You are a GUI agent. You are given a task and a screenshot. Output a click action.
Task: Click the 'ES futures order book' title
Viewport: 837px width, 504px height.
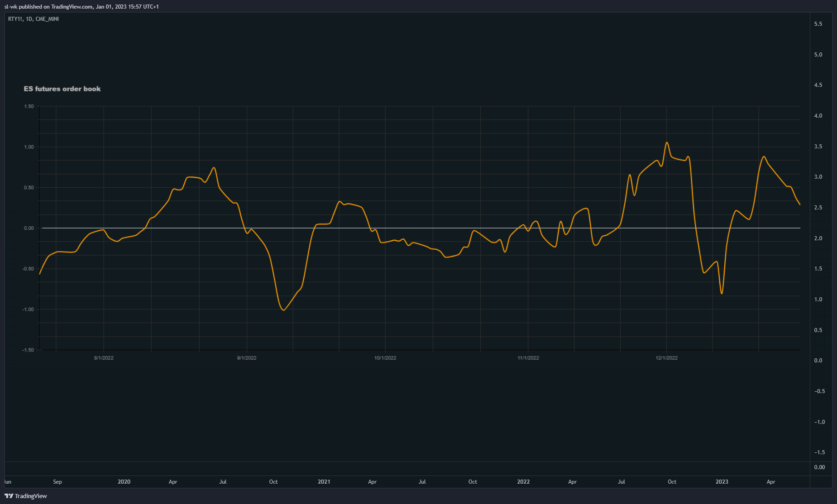click(x=62, y=89)
